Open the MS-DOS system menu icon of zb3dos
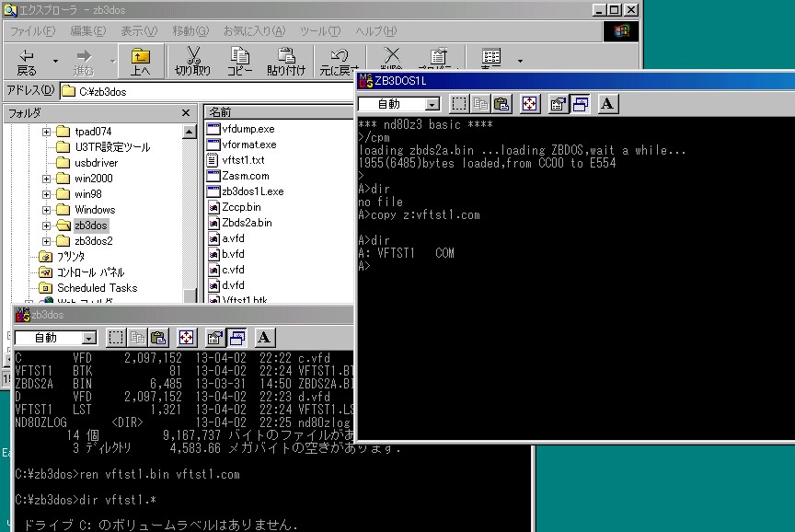 [23, 315]
